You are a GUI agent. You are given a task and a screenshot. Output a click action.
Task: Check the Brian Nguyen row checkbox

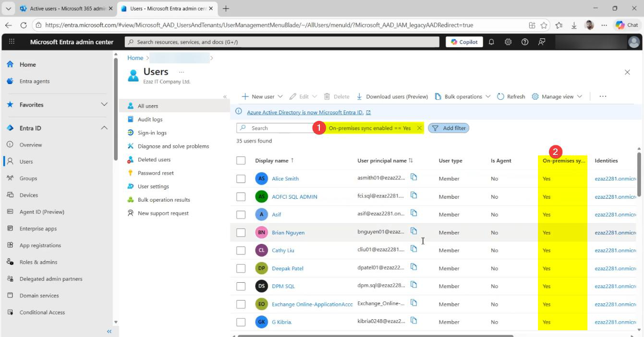(241, 232)
